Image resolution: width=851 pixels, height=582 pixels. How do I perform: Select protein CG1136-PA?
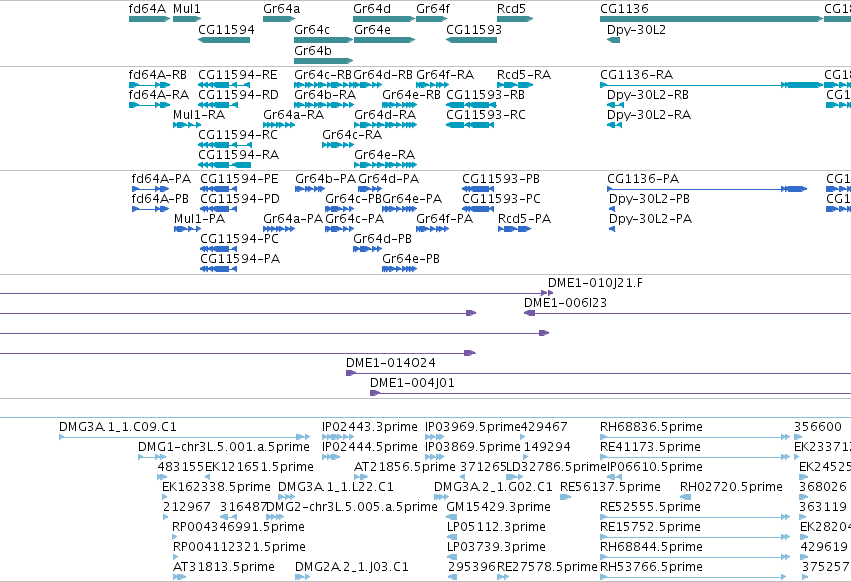click(643, 179)
